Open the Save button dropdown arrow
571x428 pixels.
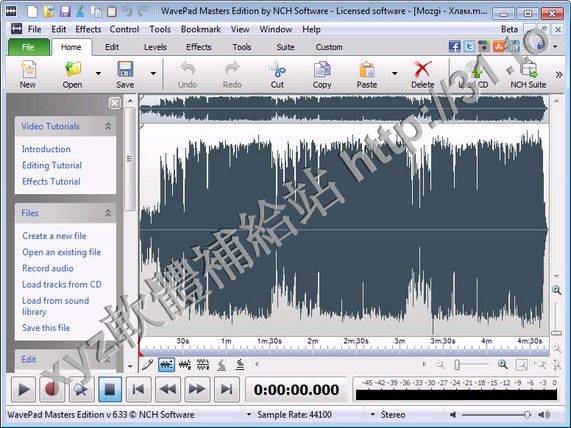tap(153, 73)
